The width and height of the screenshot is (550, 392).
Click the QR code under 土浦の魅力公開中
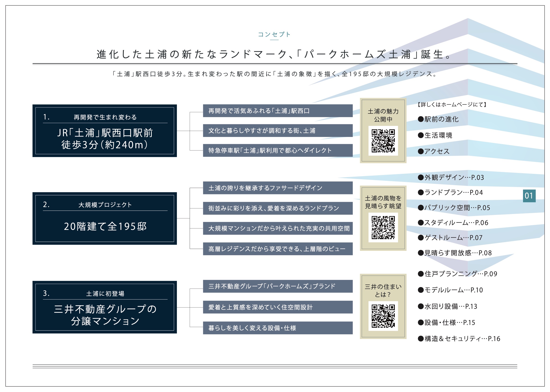(x=383, y=141)
